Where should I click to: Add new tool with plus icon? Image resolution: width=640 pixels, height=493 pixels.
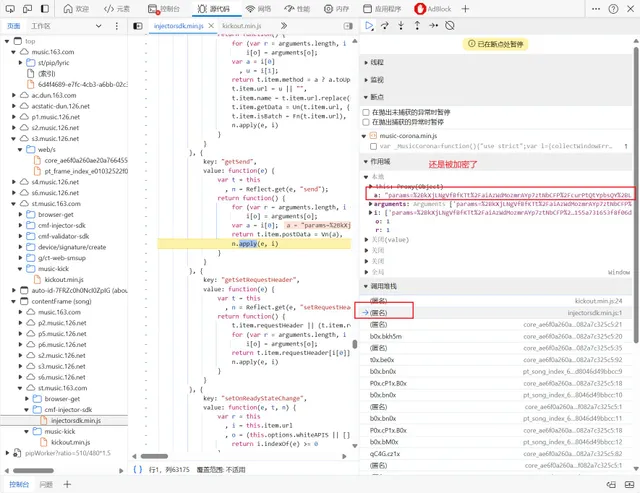click(x=465, y=9)
